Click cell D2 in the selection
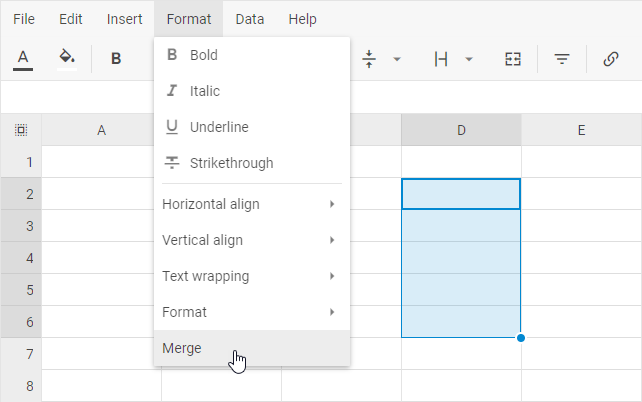The image size is (642, 402). [x=461, y=194]
